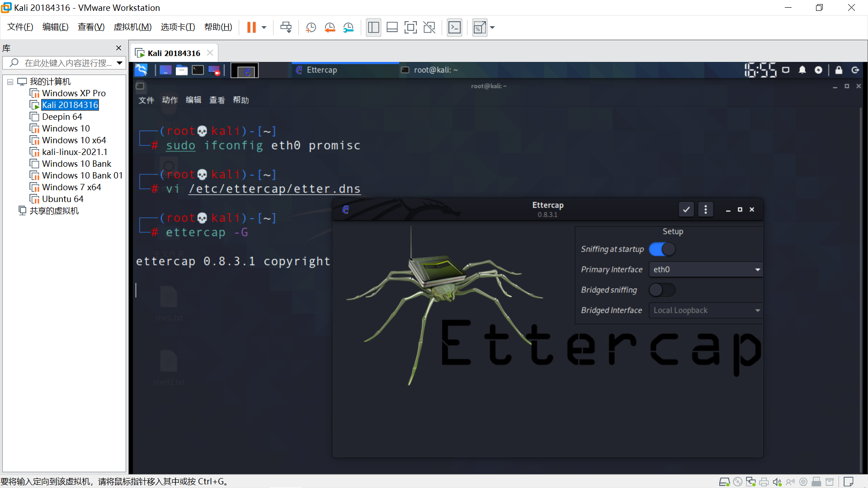Click the Kali dragon application menu icon
This screenshot has height=488, width=868.
point(141,70)
